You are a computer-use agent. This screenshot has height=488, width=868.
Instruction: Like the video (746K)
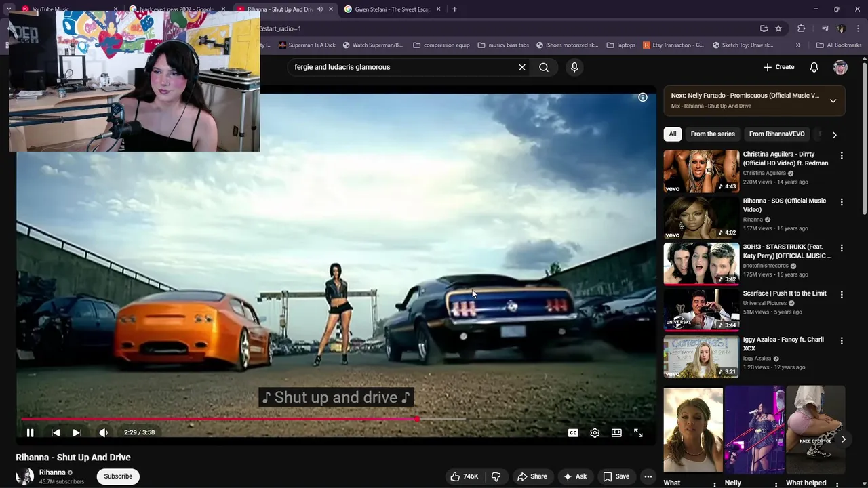click(x=465, y=476)
